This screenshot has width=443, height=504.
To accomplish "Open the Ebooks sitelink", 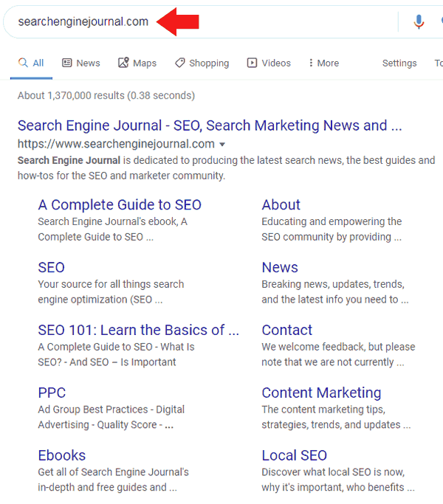I will click(x=62, y=455).
